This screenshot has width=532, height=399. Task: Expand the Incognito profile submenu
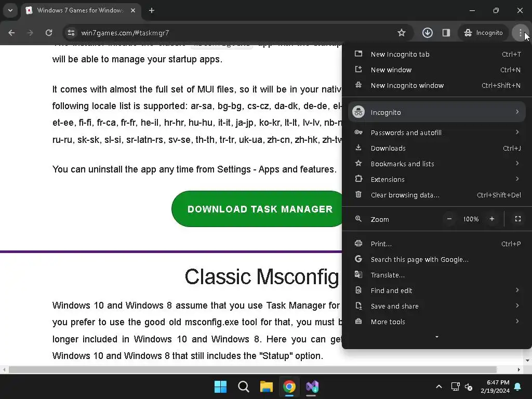pyautogui.click(x=437, y=112)
